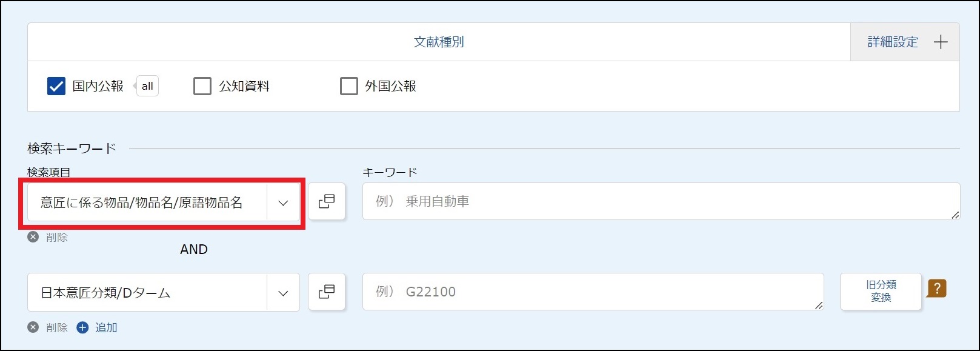This screenshot has width=980, height=351.
Task: Tick the 外国公報 checkbox
Action: coord(349,86)
